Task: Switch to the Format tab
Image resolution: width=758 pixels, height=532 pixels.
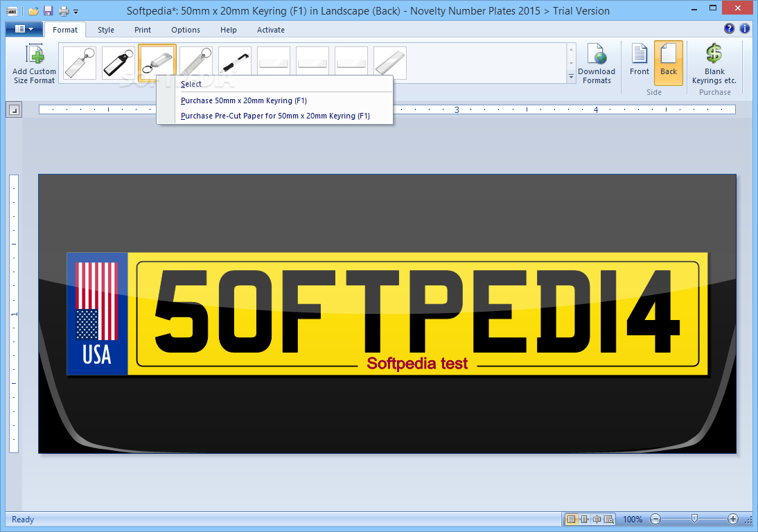Action: 64,30
